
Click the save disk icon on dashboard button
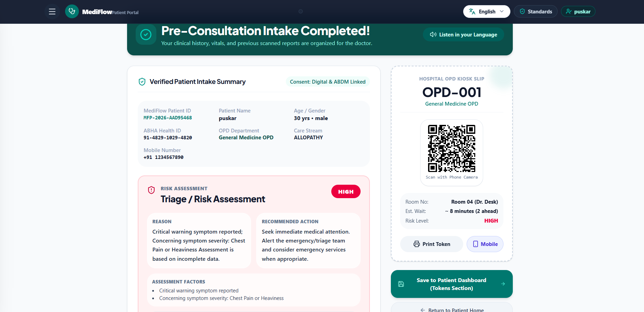pyautogui.click(x=401, y=284)
